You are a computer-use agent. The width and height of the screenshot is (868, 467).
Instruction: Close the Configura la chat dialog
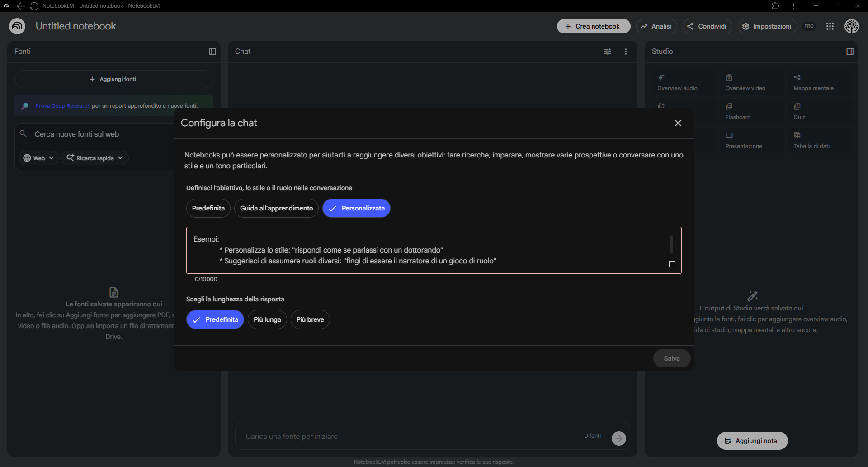678,123
